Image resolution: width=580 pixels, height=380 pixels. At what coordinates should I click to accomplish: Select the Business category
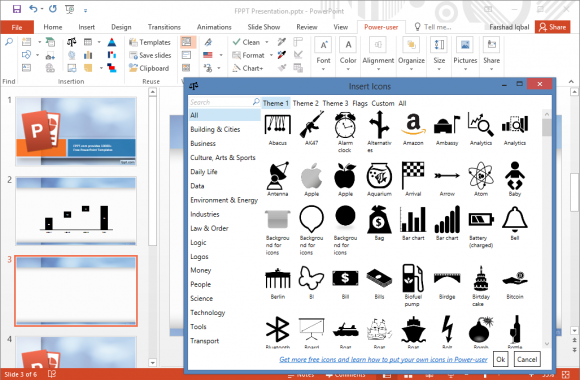point(203,144)
